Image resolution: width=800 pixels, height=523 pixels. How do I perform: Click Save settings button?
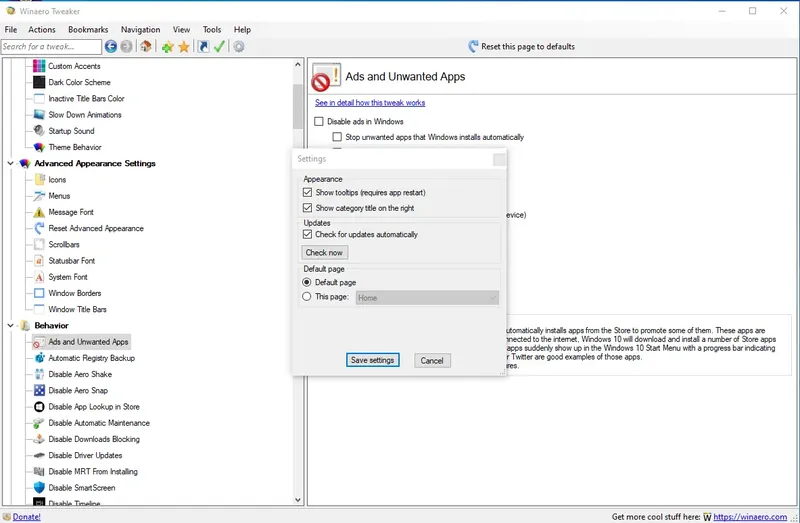coord(372,360)
